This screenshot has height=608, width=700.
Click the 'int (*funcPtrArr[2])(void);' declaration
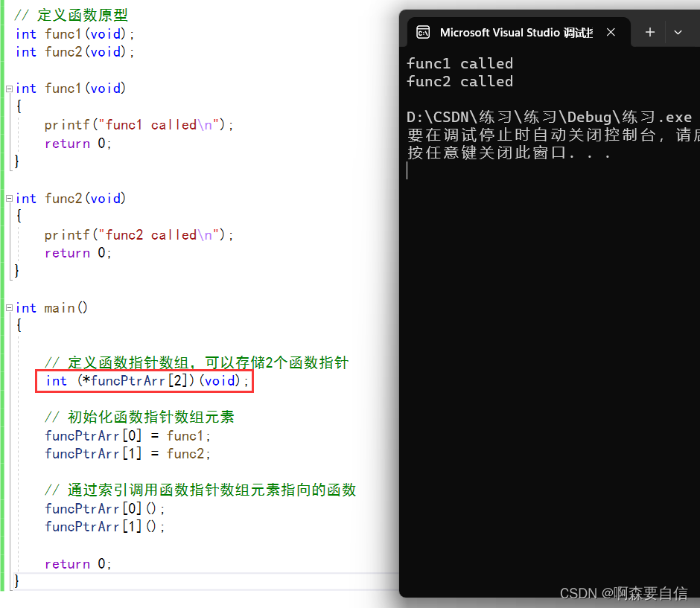tap(147, 381)
